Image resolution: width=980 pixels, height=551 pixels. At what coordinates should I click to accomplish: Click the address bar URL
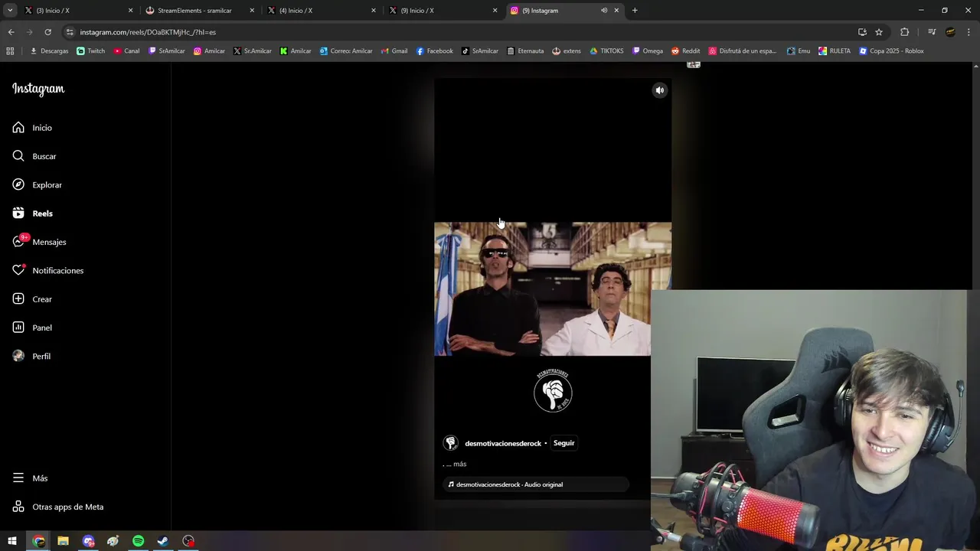[x=148, y=32]
